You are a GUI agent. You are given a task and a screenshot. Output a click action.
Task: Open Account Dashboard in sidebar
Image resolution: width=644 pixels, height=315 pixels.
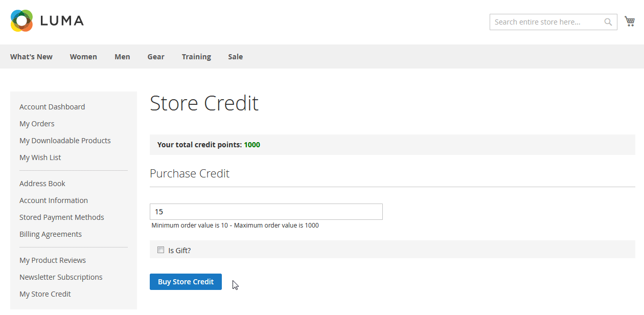(52, 107)
